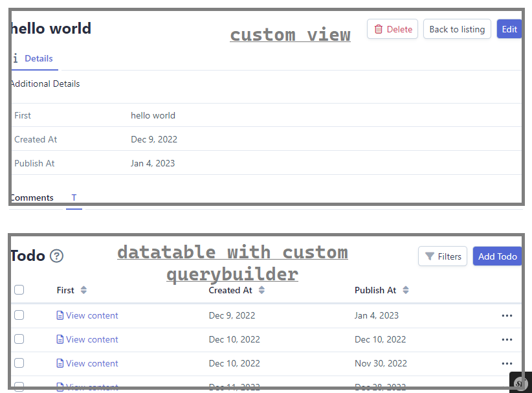Toggle the select-all checkbox in the table header

19,289
